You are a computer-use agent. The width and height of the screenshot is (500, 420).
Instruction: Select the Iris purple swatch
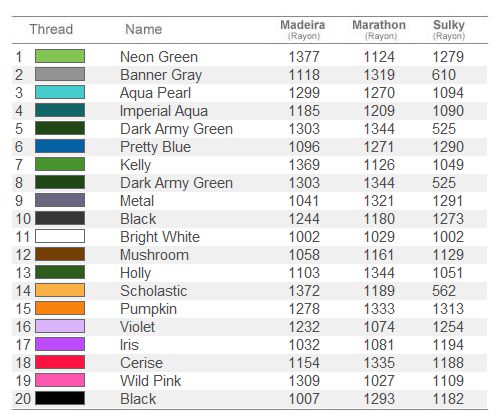coord(60,344)
